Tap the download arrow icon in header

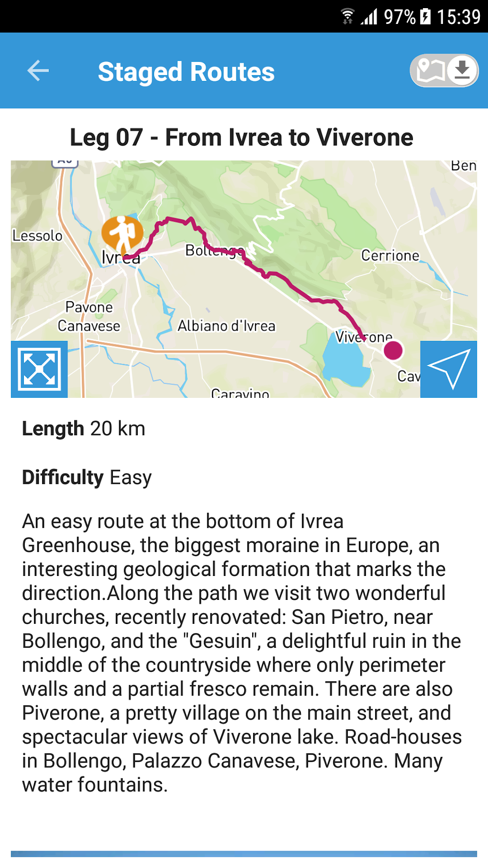(462, 70)
